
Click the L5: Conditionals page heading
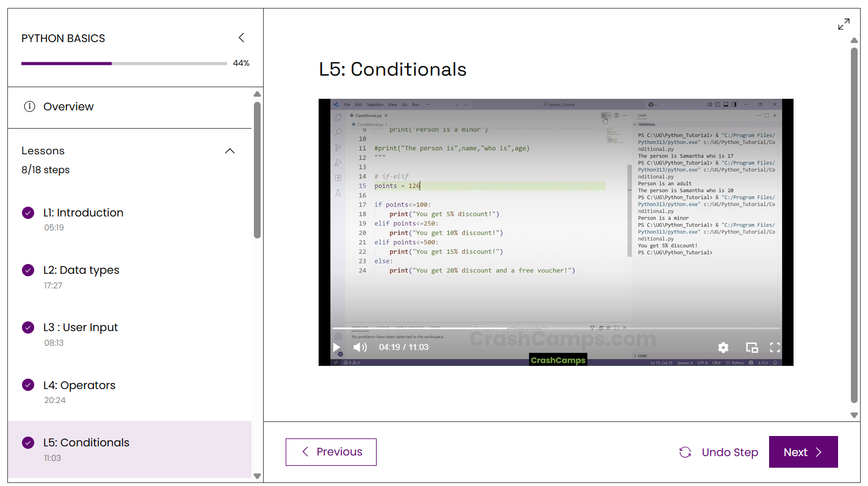[x=393, y=70]
